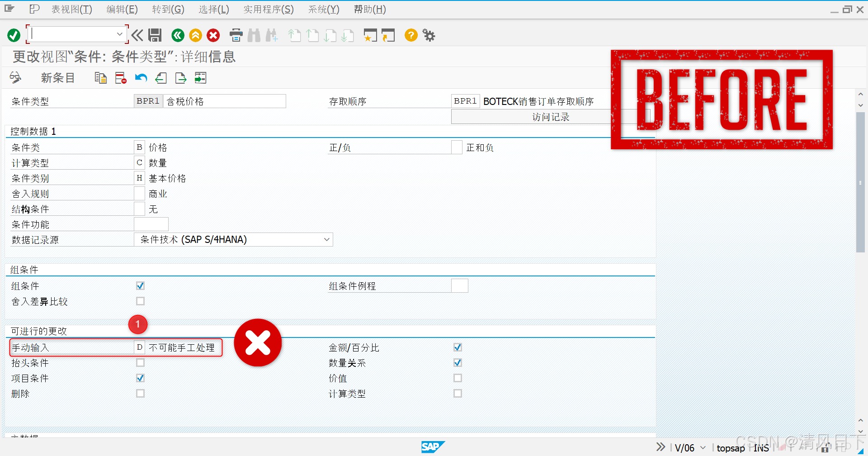868x456 pixels.
Task: Open the 数据记录源 dropdown showing SAP S/4HANA
Action: tap(327, 239)
